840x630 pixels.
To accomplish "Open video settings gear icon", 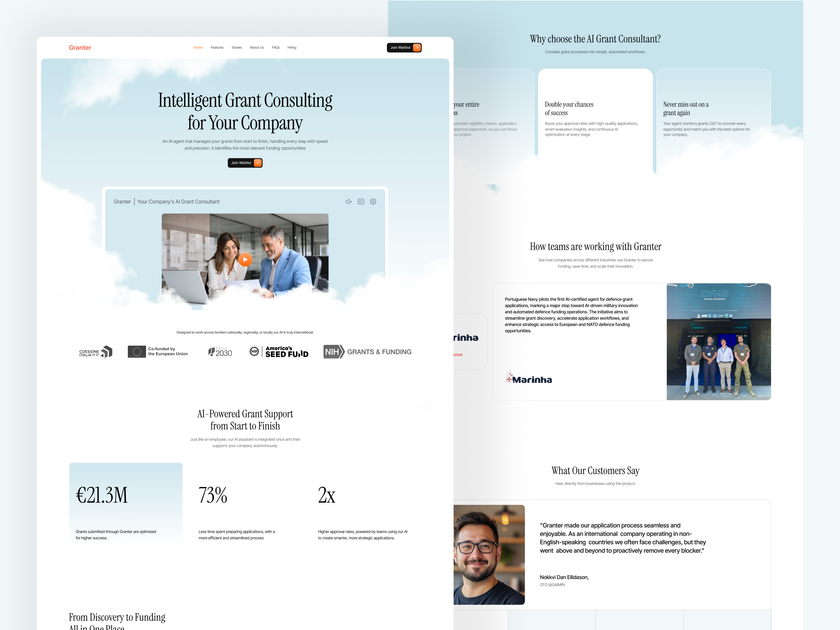I will click(373, 202).
